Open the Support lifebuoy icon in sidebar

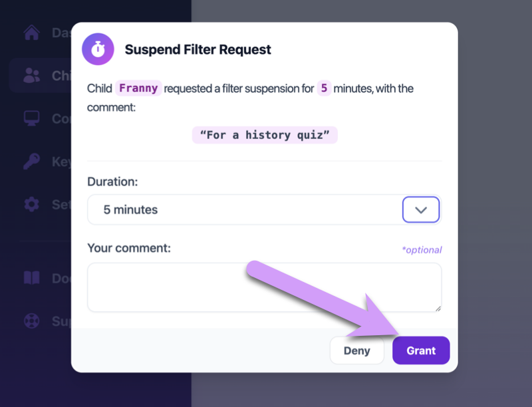(31, 321)
